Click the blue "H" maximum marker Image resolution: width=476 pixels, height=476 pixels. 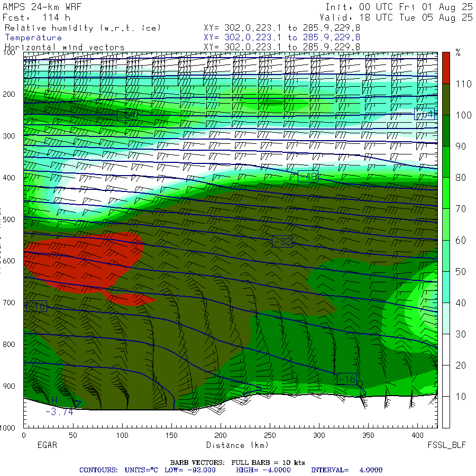[x=54, y=400]
